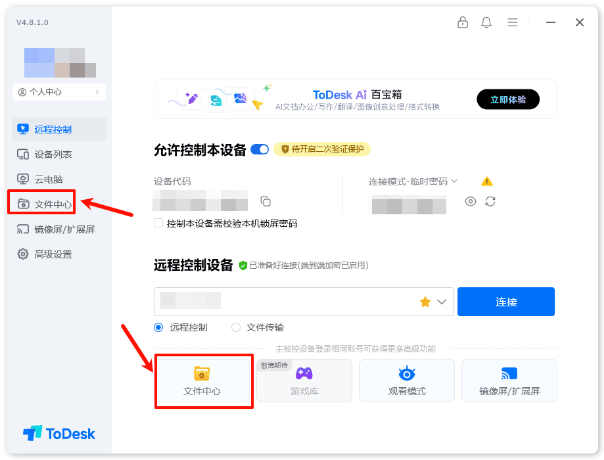Image resolution: width=604 pixels, height=460 pixels.
Task: Expand the remote device history dropdown arrow
Action: (x=441, y=302)
